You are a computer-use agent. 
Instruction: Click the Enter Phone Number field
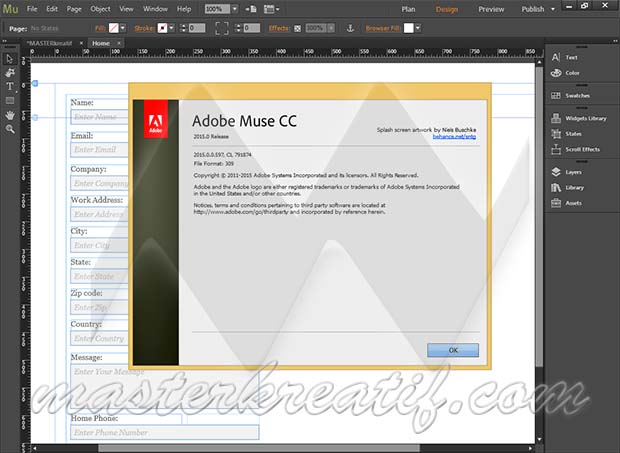point(165,432)
